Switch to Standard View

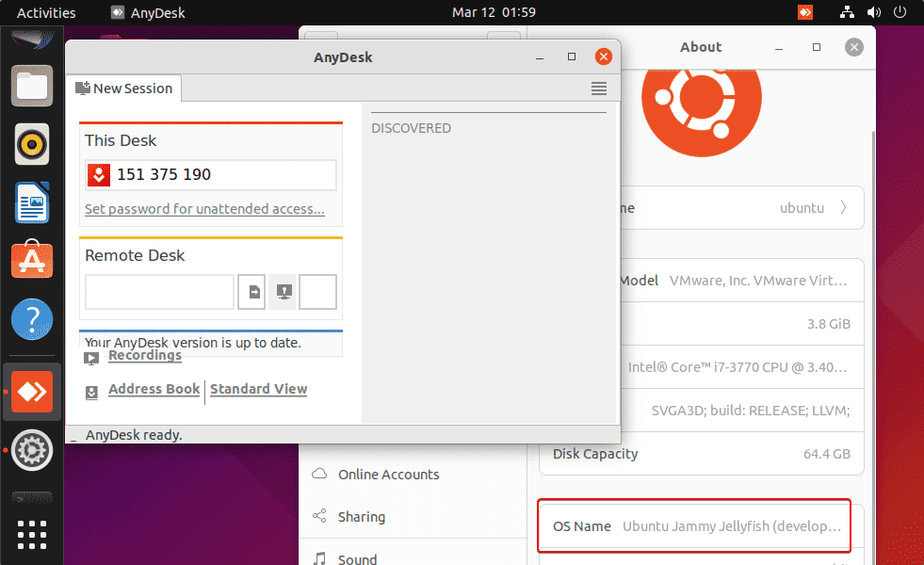[x=258, y=389]
